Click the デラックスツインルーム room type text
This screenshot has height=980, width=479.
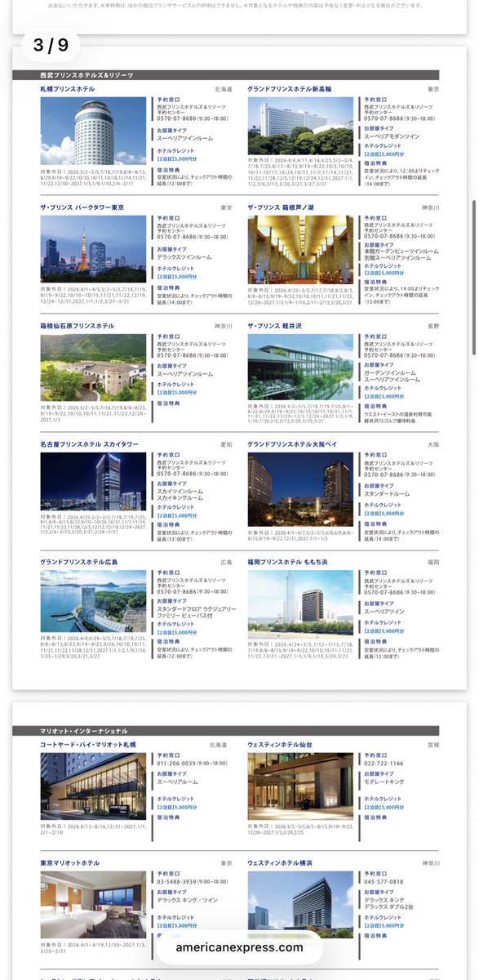click(x=184, y=256)
